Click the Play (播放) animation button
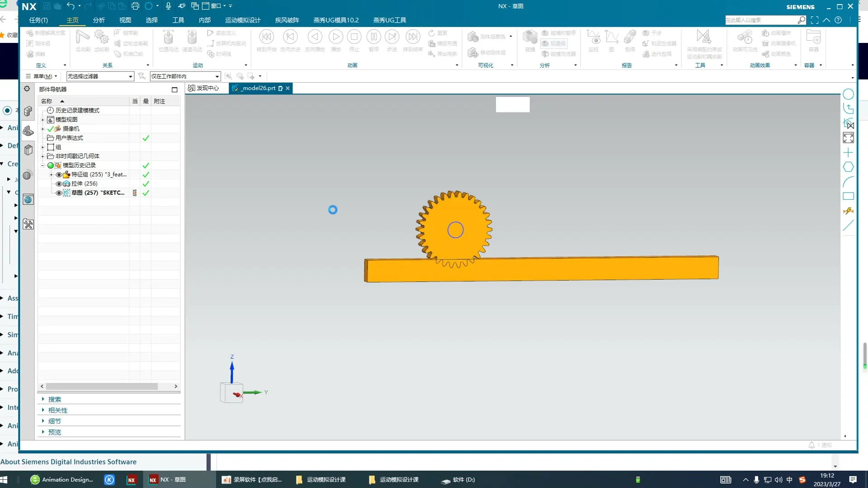This screenshot has height=488, width=868. (x=335, y=37)
